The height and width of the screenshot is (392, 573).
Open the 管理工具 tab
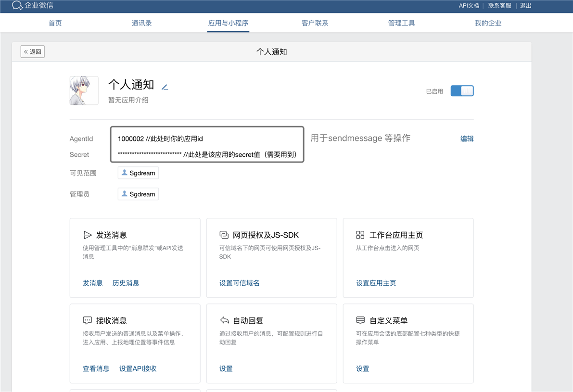click(401, 23)
